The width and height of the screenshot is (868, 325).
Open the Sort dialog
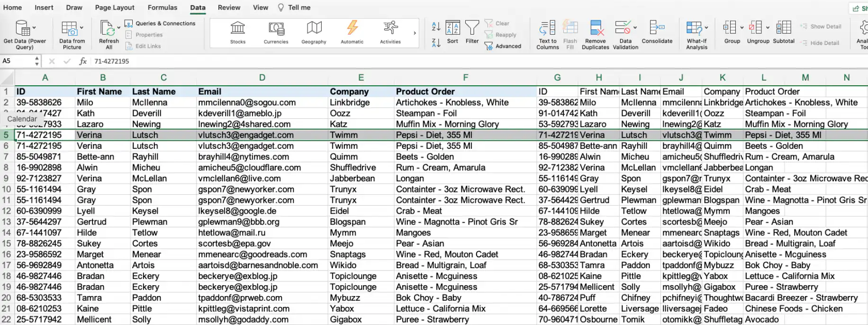[452, 32]
